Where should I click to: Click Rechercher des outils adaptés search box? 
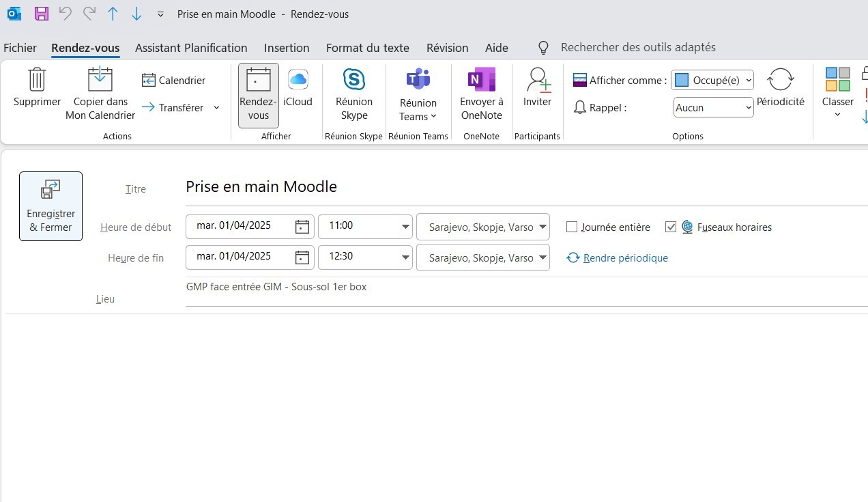point(637,47)
